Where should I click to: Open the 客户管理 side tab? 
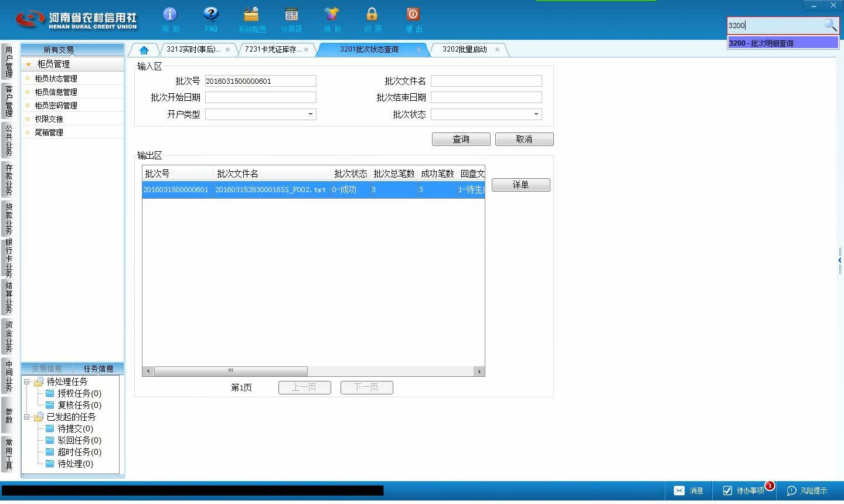(x=9, y=100)
